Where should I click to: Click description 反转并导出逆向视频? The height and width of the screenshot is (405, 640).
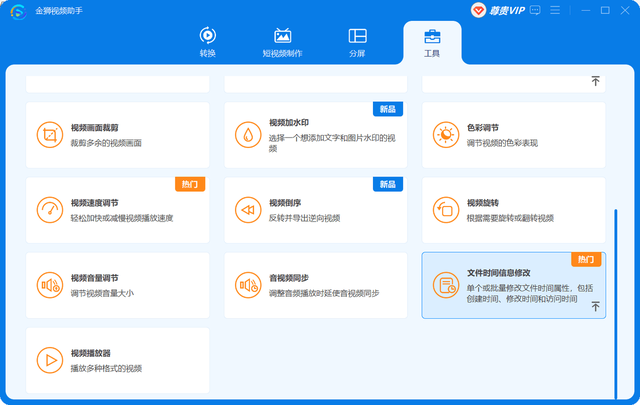click(304, 218)
